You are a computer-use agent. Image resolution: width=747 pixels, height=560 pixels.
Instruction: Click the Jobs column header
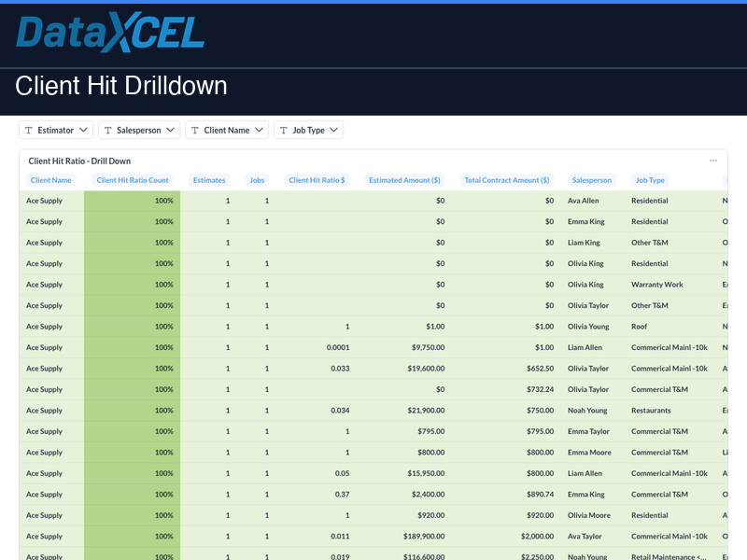tap(257, 180)
